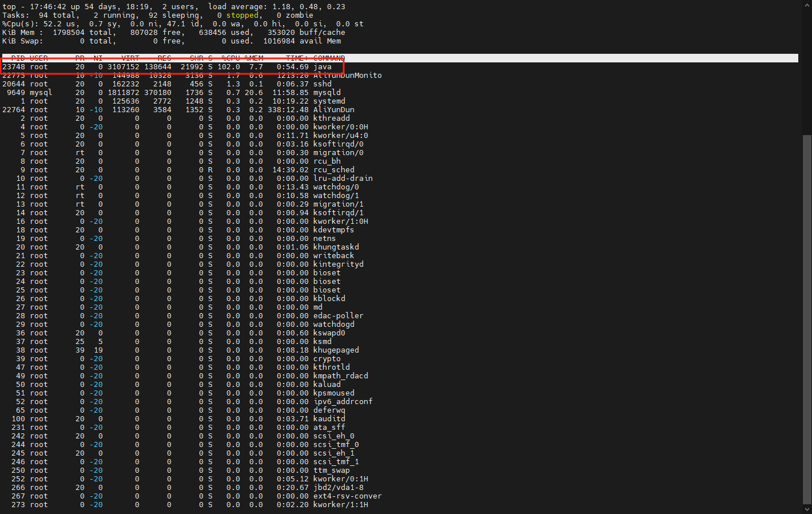The image size is (812, 514).
Task: Click the mysql user name
Action: tap(41, 93)
